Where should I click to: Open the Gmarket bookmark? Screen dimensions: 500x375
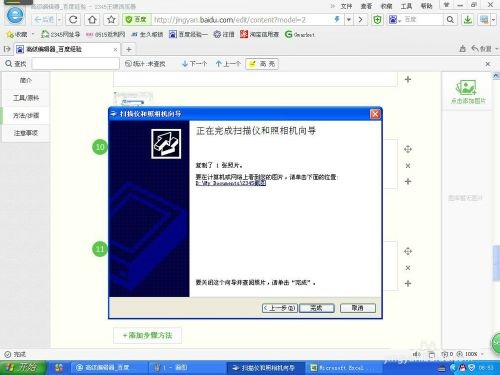[300, 34]
